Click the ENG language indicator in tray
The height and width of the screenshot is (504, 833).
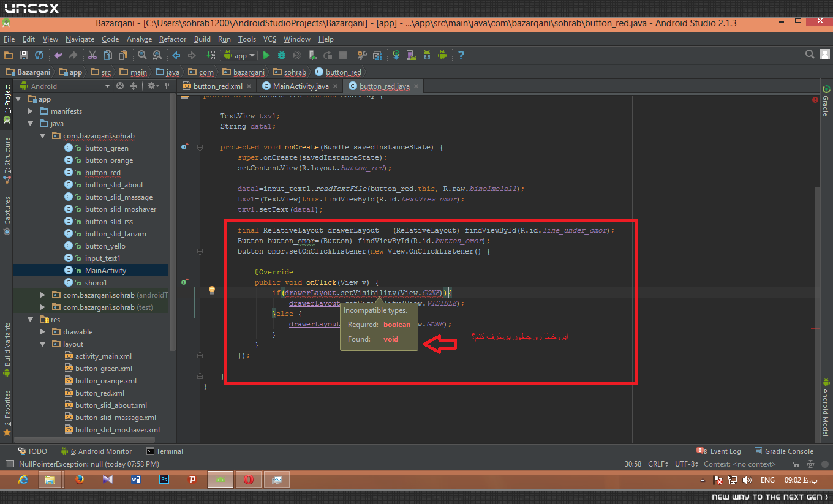pyautogui.click(x=767, y=480)
